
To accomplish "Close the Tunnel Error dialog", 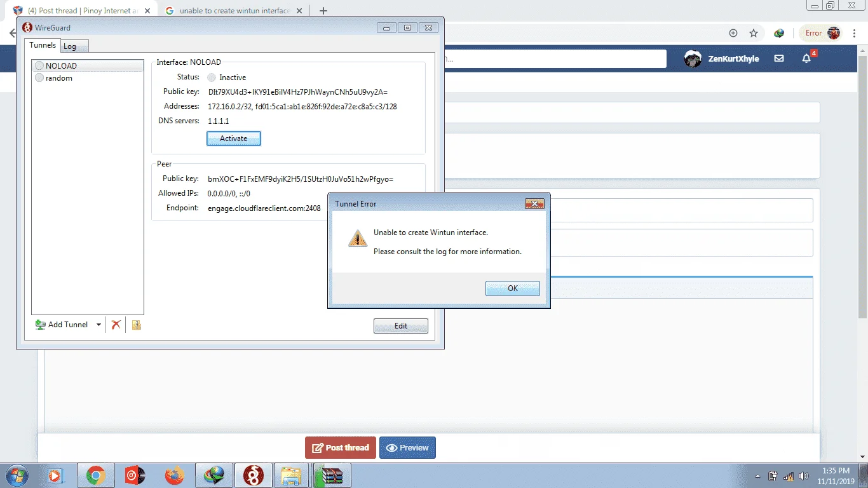I will [x=534, y=204].
